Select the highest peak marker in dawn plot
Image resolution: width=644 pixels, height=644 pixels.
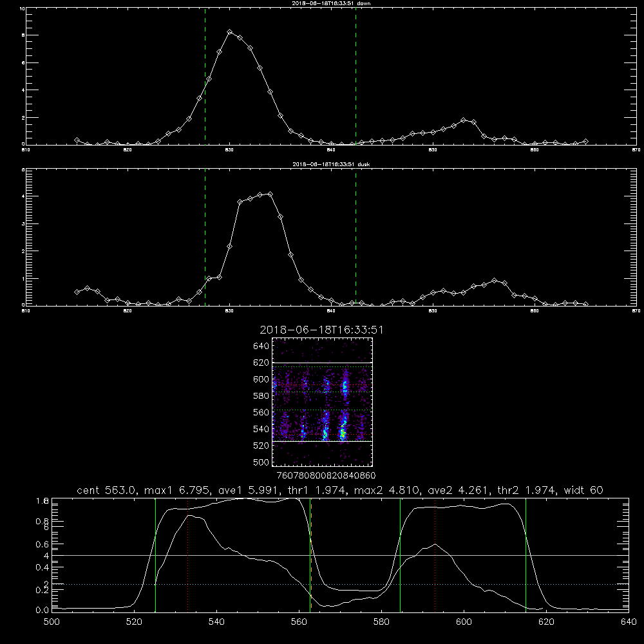pos(230,32)
